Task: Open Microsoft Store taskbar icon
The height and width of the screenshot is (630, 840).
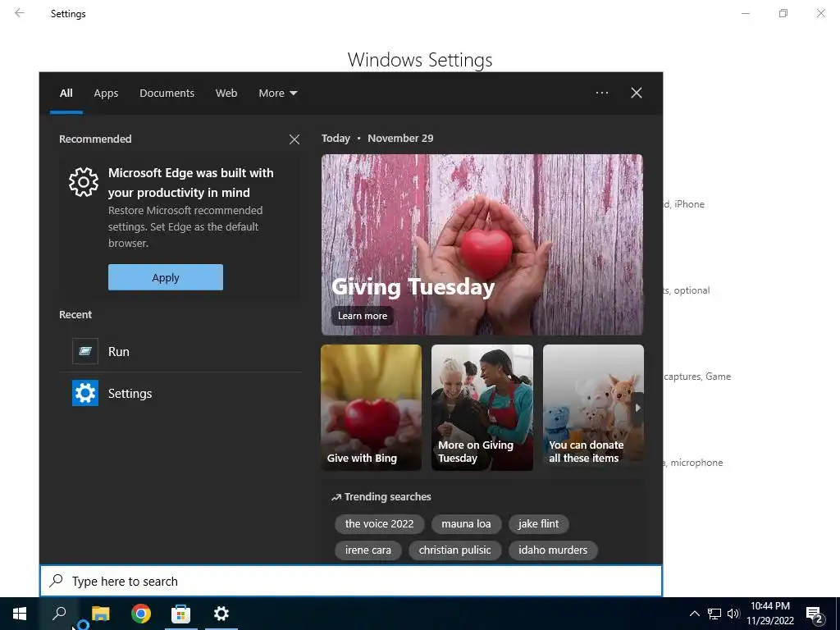Action: [x=181, y=614]
